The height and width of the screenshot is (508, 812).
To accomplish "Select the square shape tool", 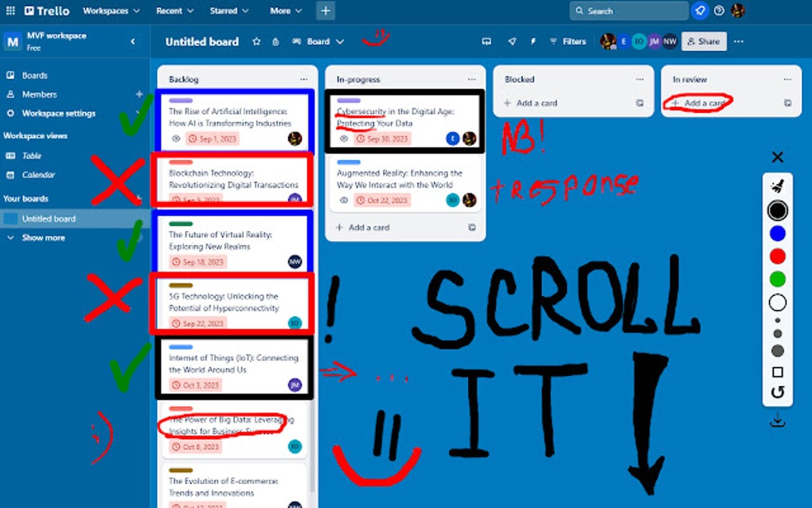I will point(777,369).
